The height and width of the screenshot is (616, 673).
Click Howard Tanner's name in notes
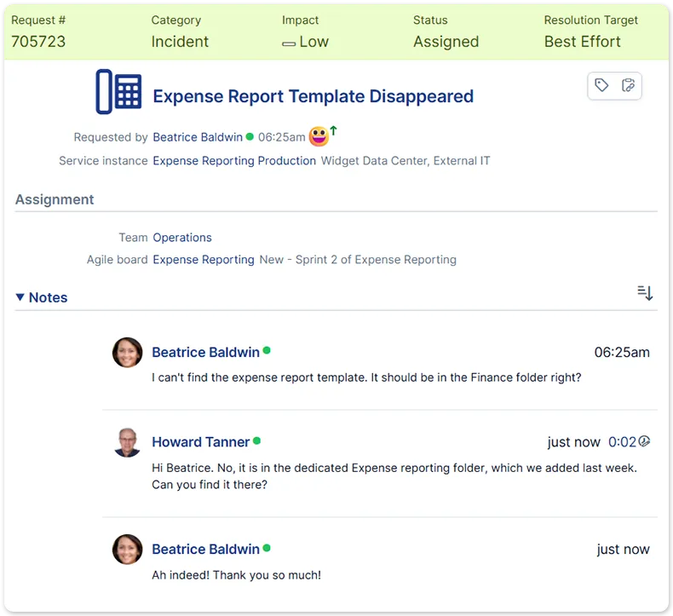(200, 441)
